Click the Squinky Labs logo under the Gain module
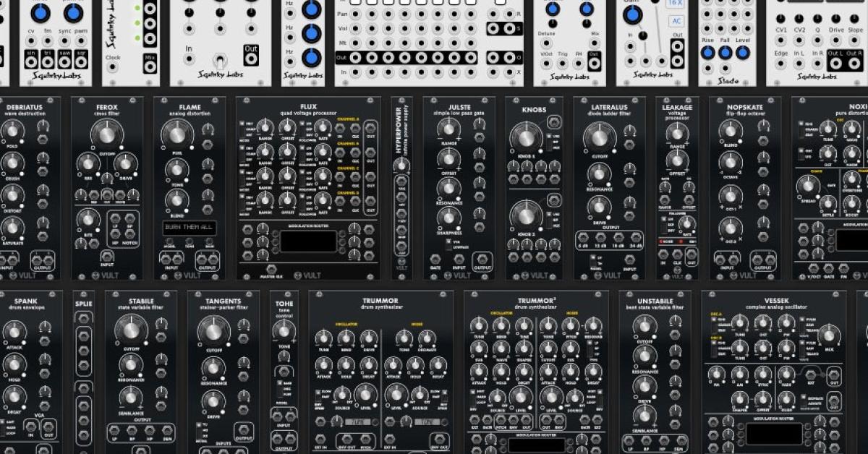 653,74
